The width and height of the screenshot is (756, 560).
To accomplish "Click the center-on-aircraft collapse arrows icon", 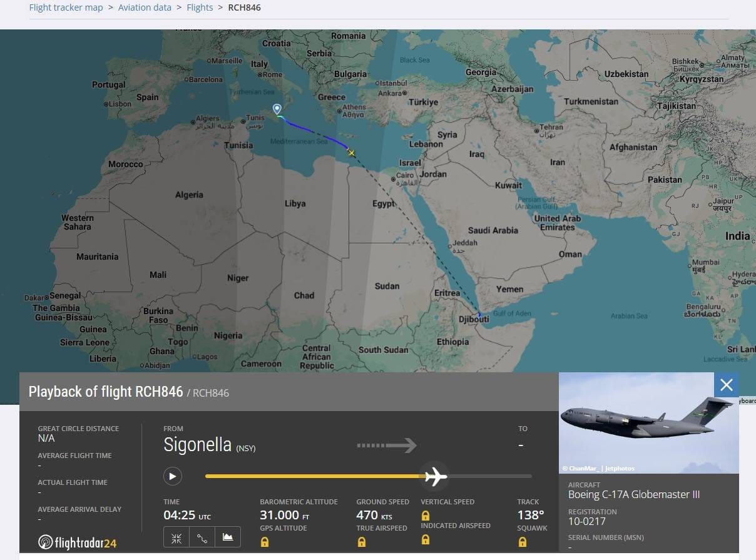I will point(176,537).
